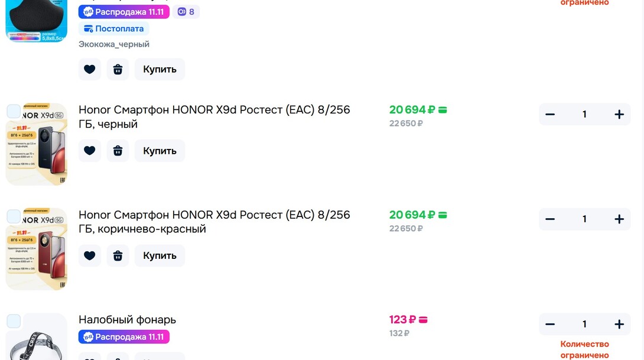Click the bonus points badge showing 8
The height and width of the screenshot is (360, 644).
(186, 12)
